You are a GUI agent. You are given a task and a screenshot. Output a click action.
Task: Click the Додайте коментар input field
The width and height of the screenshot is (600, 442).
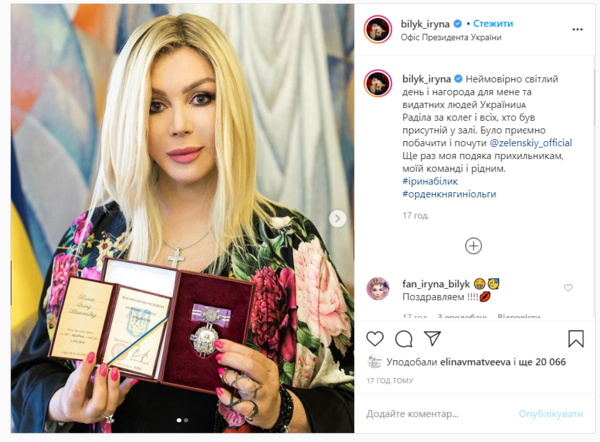[x=436, y=414]
